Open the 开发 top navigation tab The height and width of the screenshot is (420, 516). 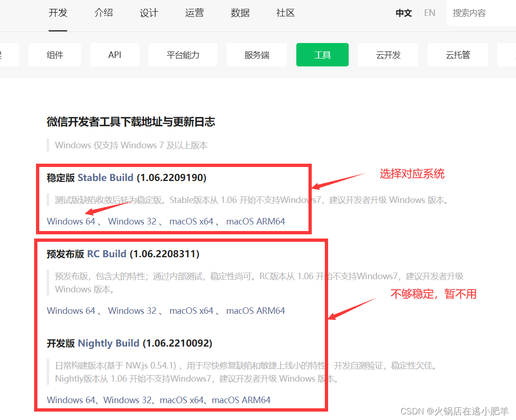(58, 13)
